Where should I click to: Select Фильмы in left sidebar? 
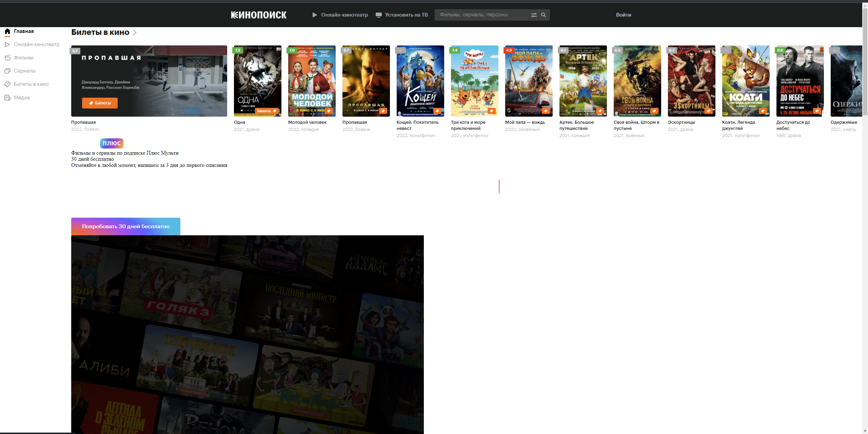[23, 58]
